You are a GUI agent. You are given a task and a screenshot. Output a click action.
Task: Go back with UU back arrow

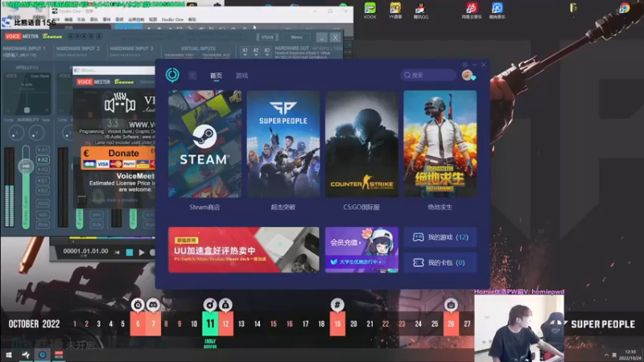[192, 76]
